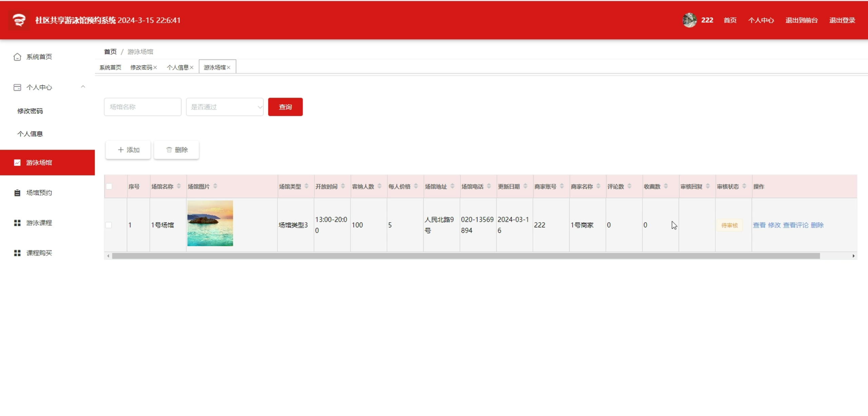Check the checkbox for row 1号场馆
868x416 pixels.
pos(109,225)
